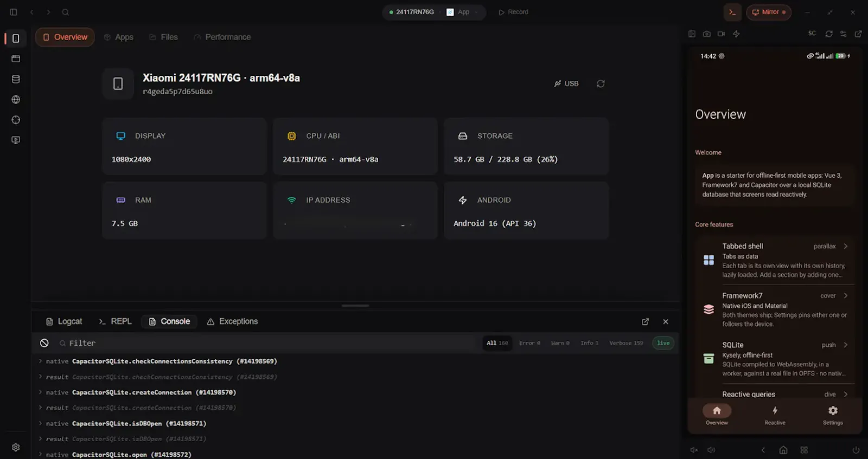Open Framework7 item on phone screen
This screenshot has height=459, width=868.
(775, 309)
